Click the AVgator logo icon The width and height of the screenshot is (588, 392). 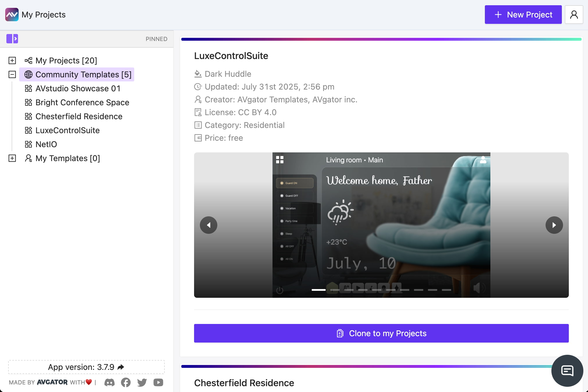(12, 15)
